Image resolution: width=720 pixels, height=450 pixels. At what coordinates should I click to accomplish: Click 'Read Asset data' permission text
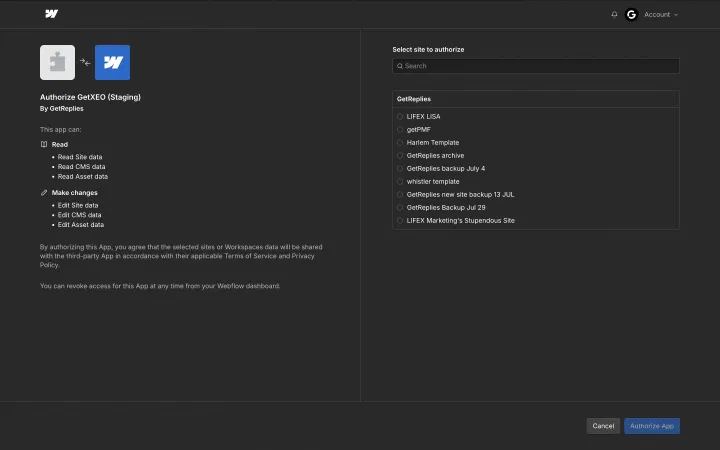(83, 176)
